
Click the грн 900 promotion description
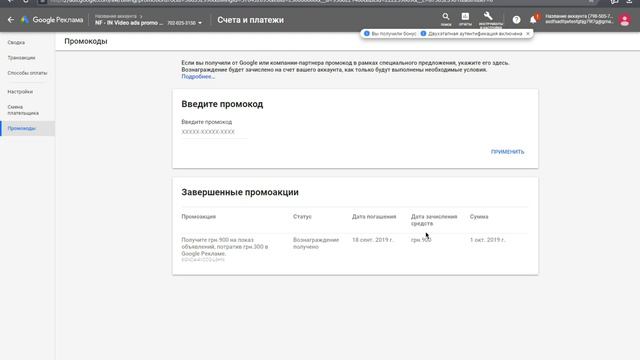pos(225,247)
